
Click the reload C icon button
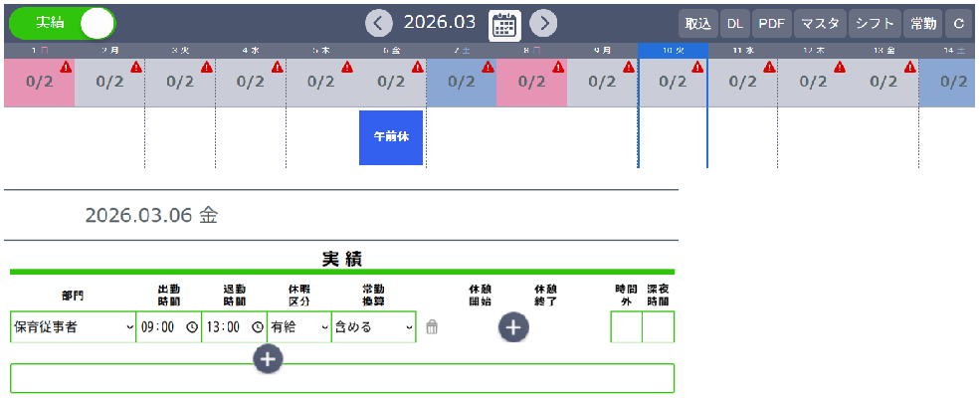[958, 23]
